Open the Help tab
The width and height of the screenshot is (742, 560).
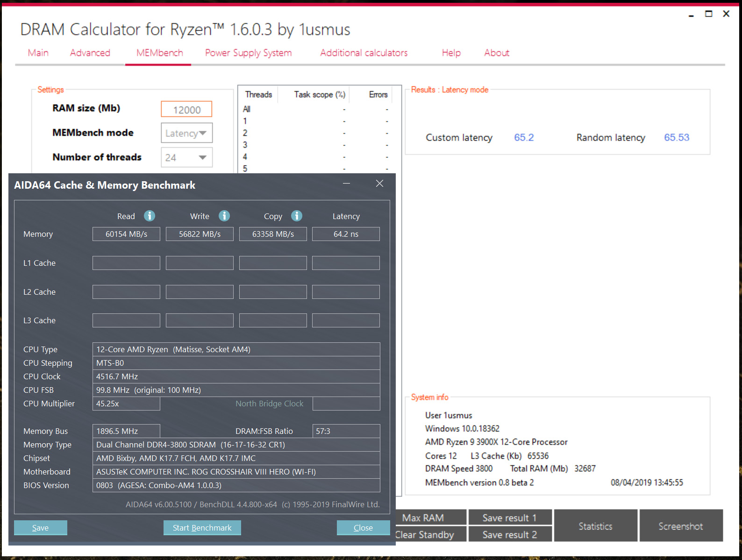coord(451,53)
